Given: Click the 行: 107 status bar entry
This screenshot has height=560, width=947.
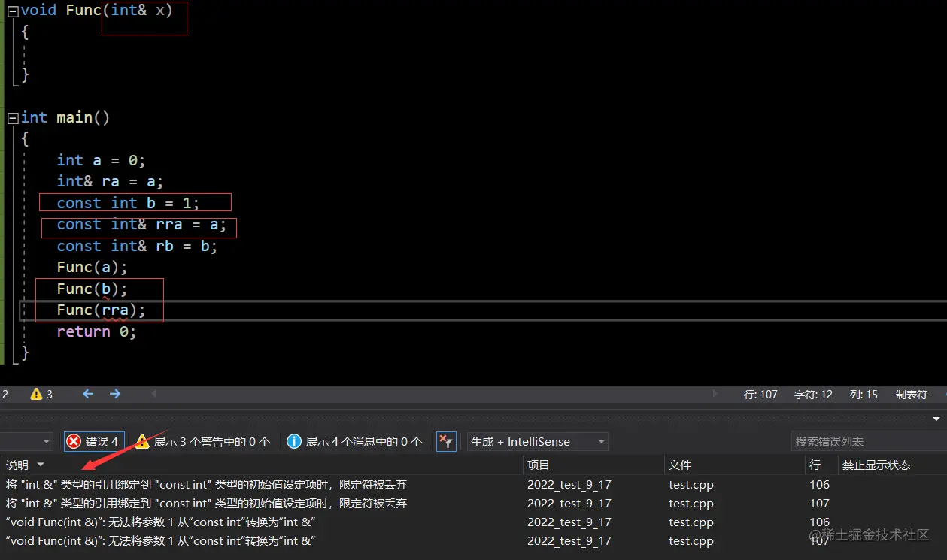Looking at the screenshot, I should tap(760, 395).
